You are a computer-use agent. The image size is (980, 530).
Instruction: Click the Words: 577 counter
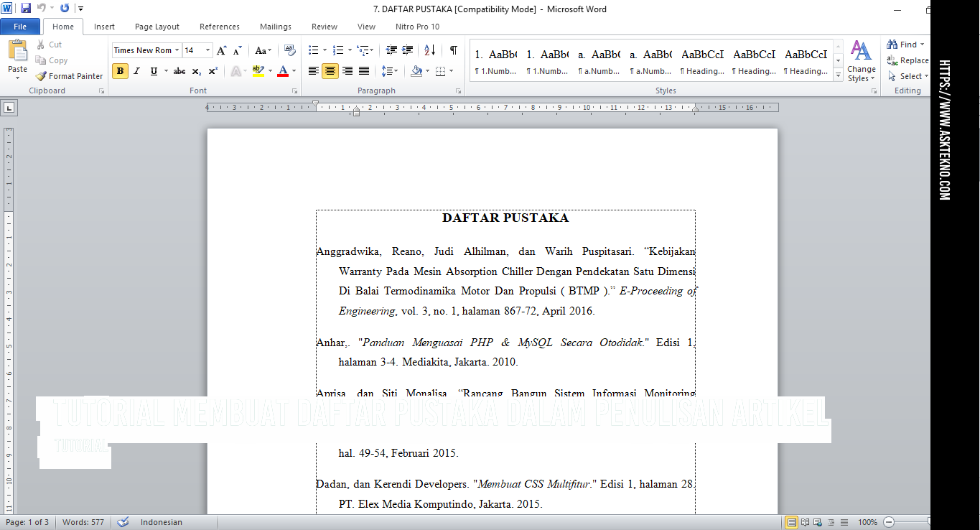[83, 522]
